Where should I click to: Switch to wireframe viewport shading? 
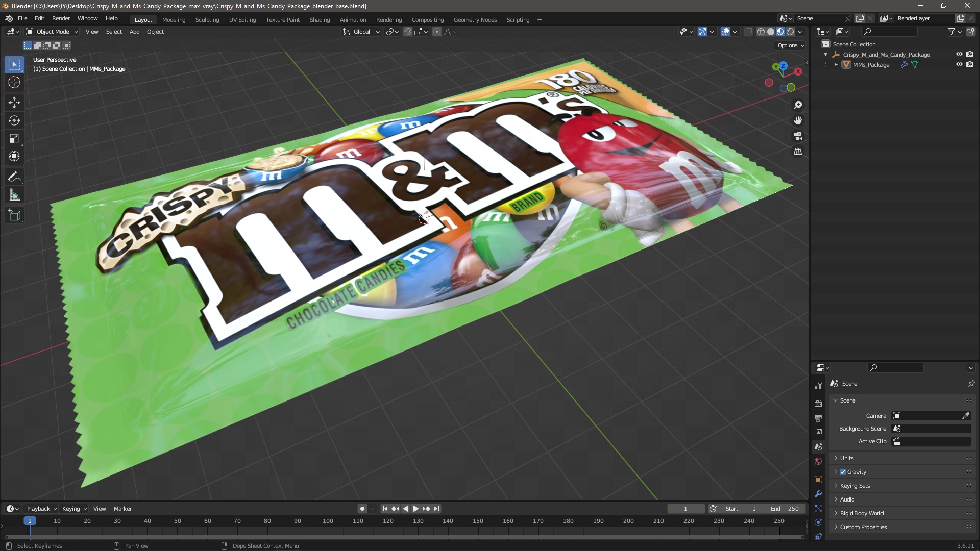(761, 32)
